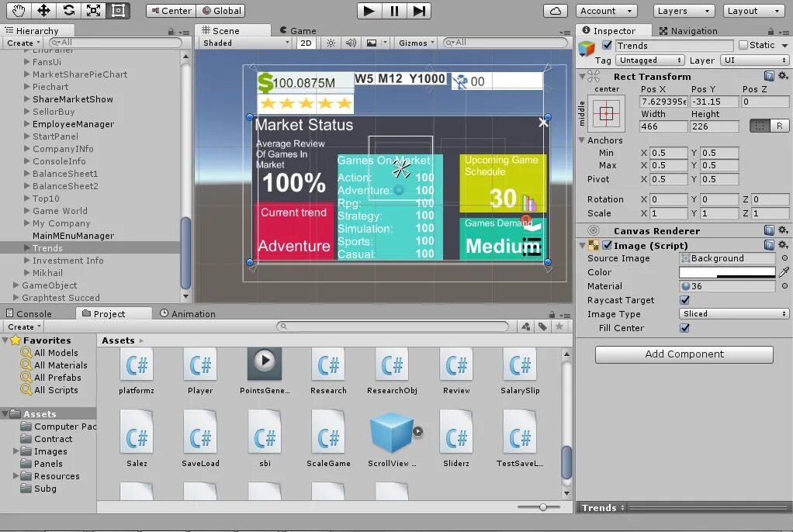The image size is (793, 532).
Task: Open Canvas Renderer gear settings
Action: point(783,230)
